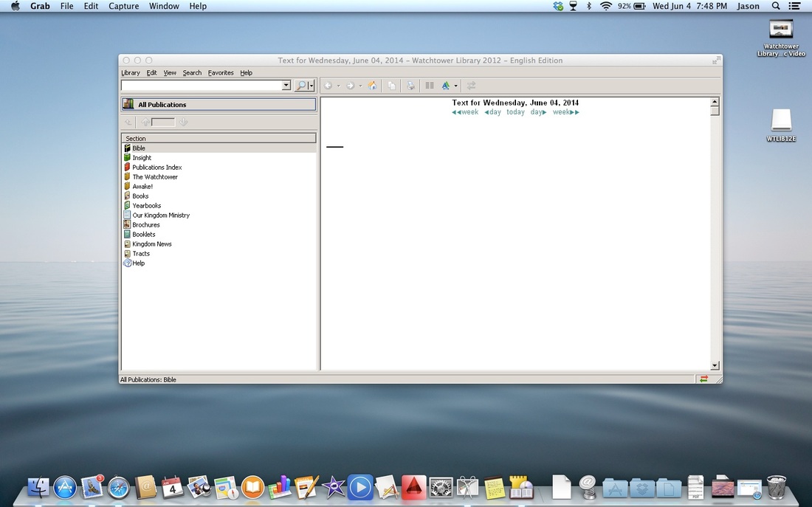Screen dimensions: 812x507
Task: Navigate forward using the forward arrow icon
Action: pos(351,86)
